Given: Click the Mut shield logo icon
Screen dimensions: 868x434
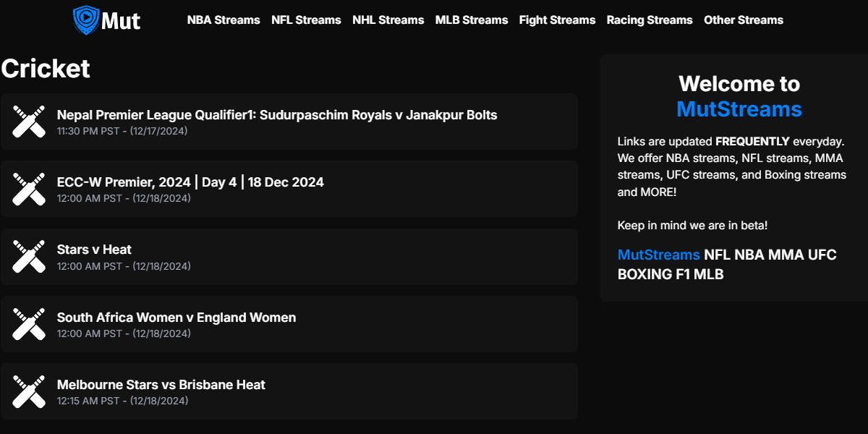Looking at the screenshot, I should click(x=86, y=20).
